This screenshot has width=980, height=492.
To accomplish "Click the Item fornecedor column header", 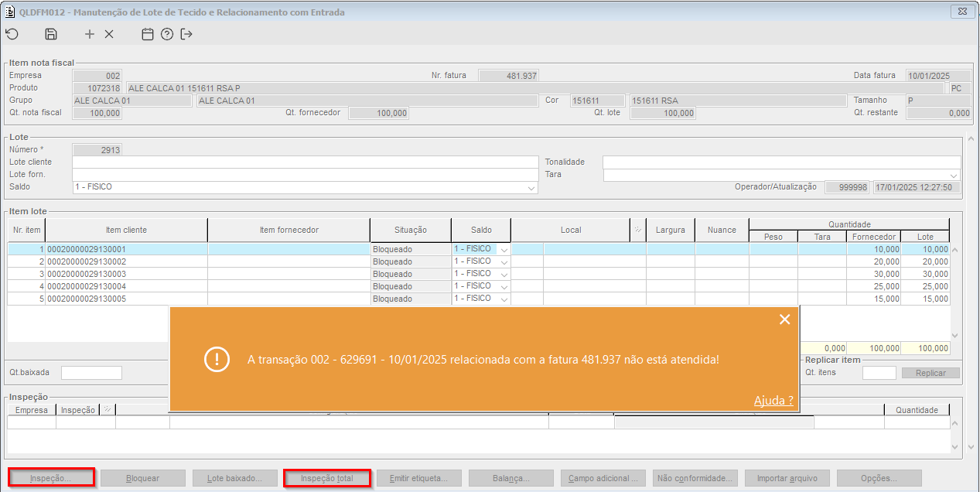I will coord(289,230).
